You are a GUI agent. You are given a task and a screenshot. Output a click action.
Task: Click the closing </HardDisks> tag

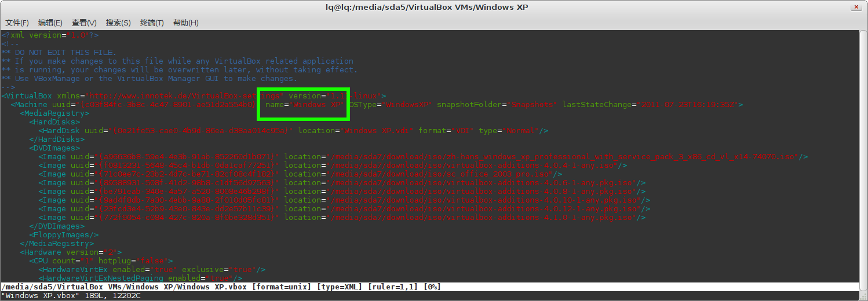(x=57, y=139)
